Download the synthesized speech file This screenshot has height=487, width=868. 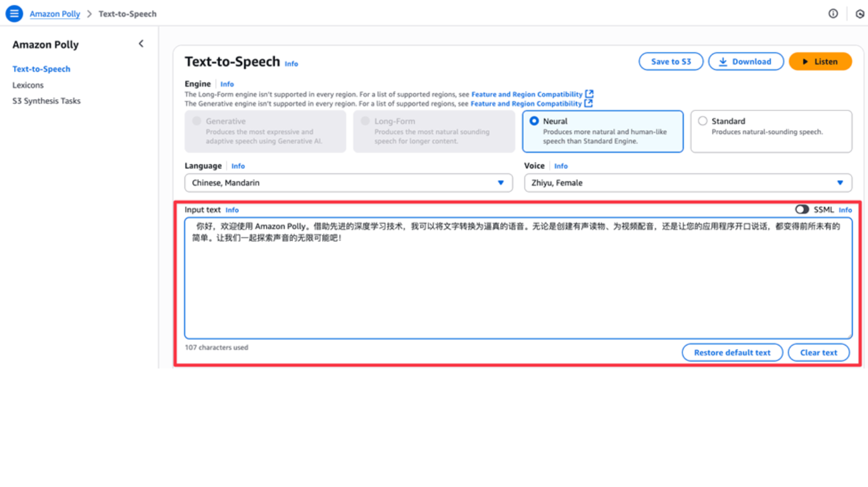point(745,62)
